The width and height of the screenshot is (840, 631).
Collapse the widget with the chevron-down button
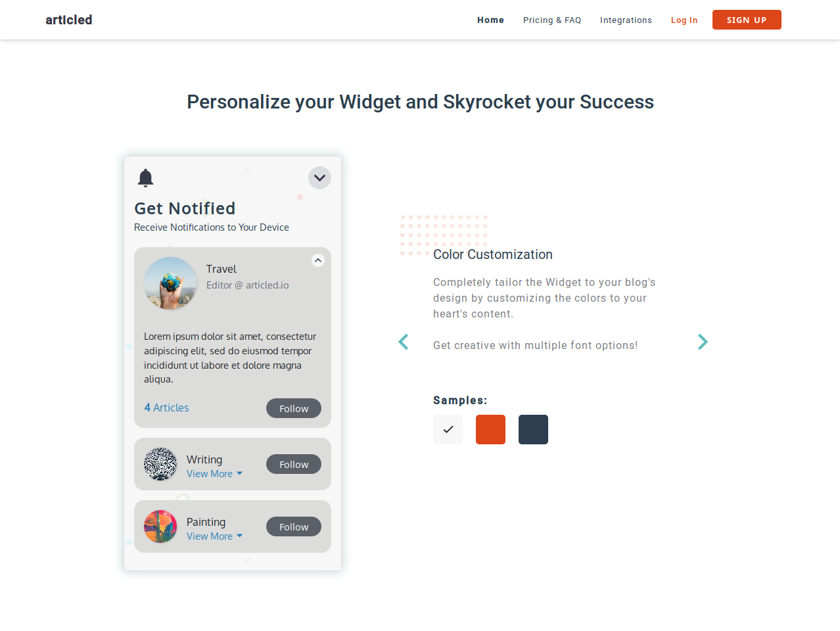click(x=319, y=177)
